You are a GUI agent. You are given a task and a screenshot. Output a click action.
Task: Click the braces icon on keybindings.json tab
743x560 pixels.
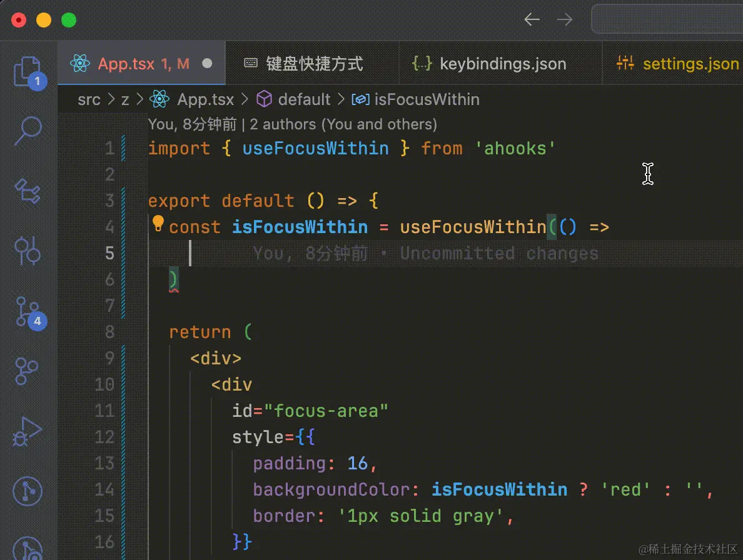point(422,63)
